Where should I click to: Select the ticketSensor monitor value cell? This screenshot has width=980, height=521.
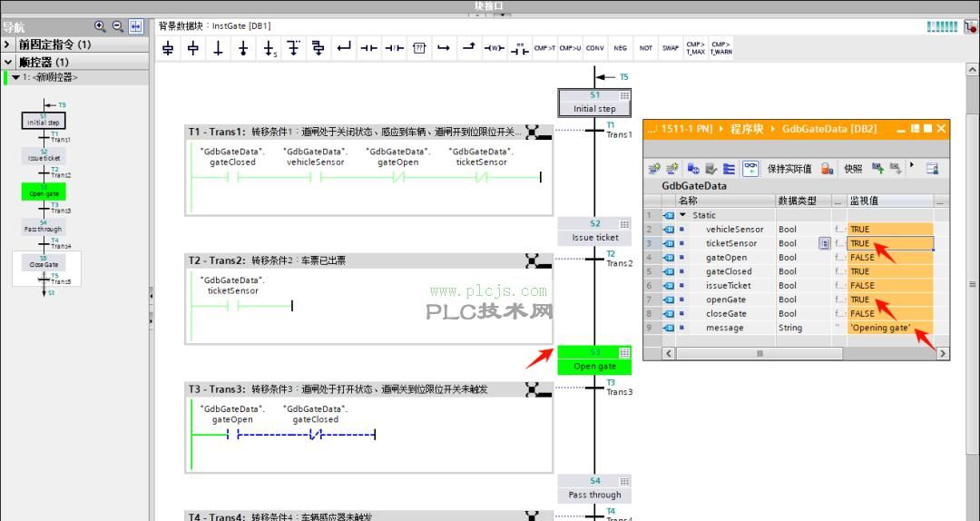tap(890, 243)
